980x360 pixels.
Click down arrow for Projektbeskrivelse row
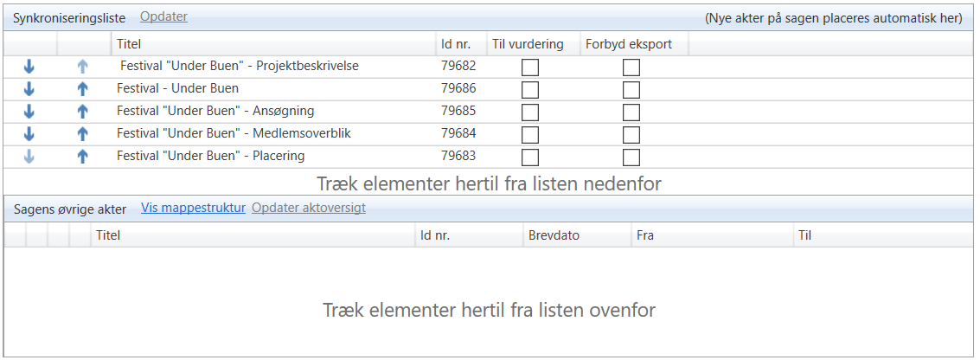29,66
